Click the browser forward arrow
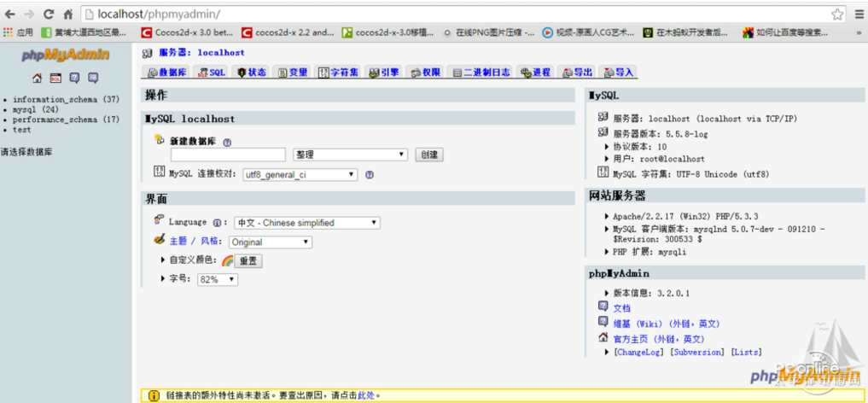The height and width of the screenshot is (403, 868). click(29, 14)
